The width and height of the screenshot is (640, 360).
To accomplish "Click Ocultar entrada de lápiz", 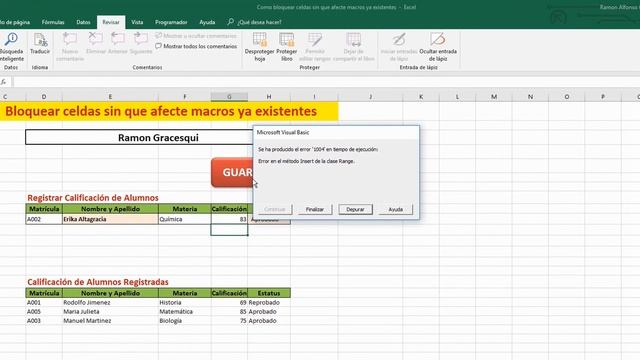I will tap(438, 47).
